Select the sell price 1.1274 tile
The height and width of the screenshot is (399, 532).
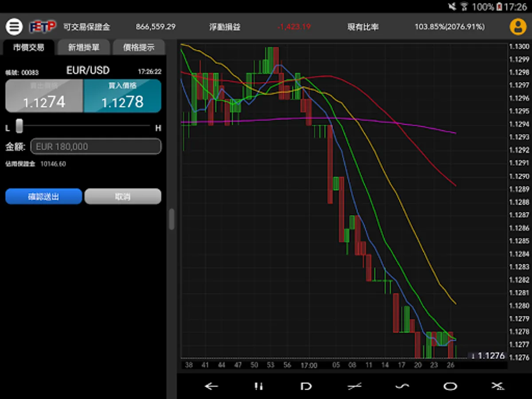point(44,96)
